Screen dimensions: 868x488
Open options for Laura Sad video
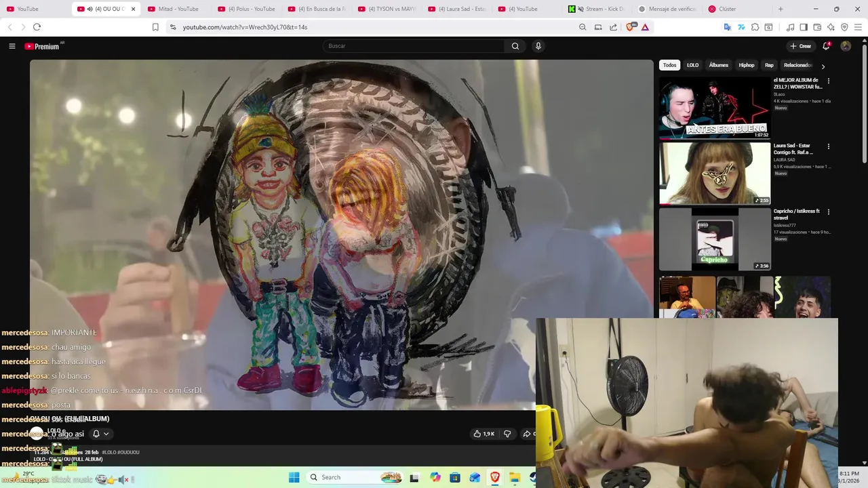[828, 146]
